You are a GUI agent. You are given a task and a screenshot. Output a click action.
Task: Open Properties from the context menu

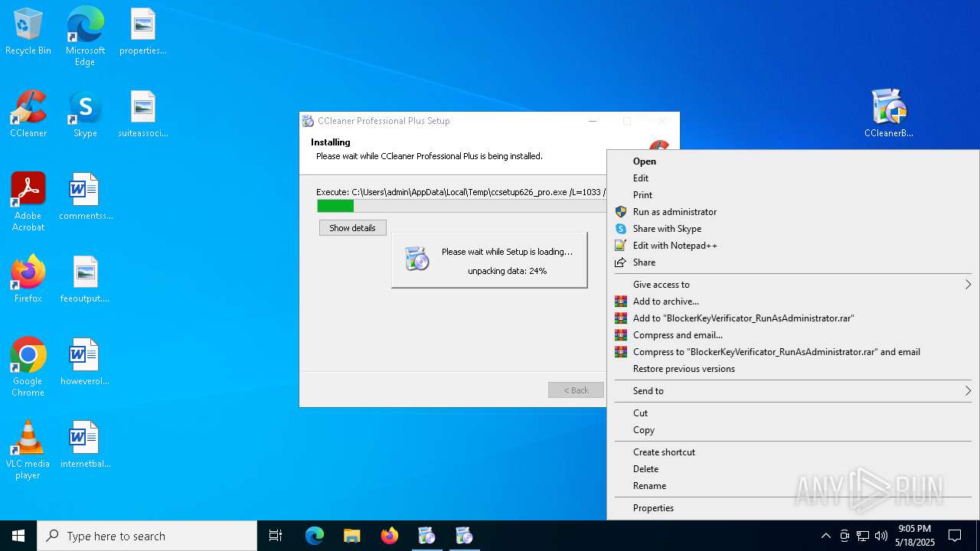[x=792, y=508]
